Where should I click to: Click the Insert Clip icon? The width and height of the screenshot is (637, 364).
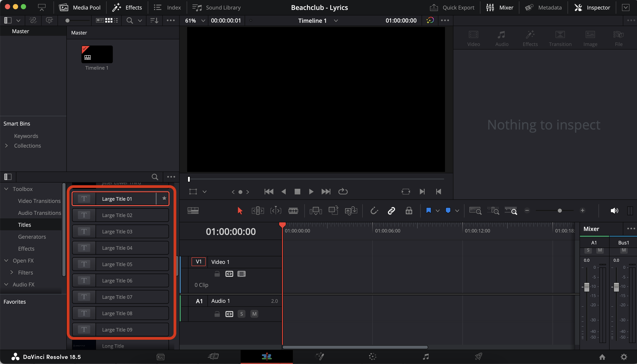coord(315,211)
